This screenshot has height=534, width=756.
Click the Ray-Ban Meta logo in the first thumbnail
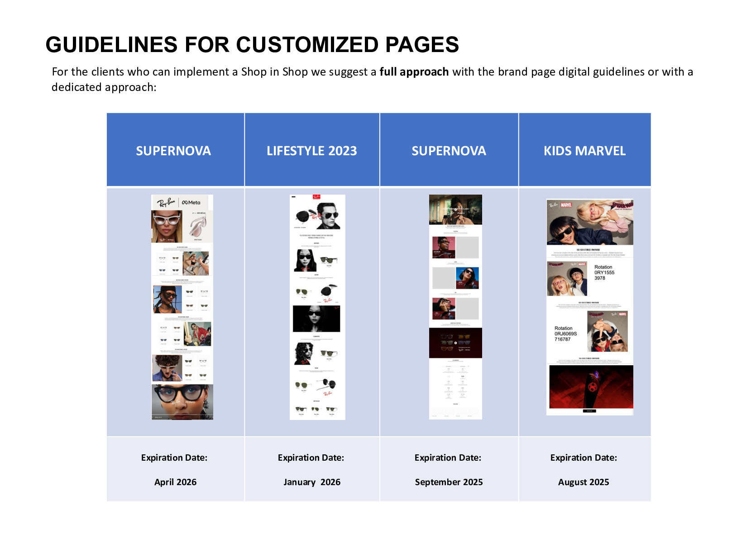pyautogui.click(x=178, y=202)
